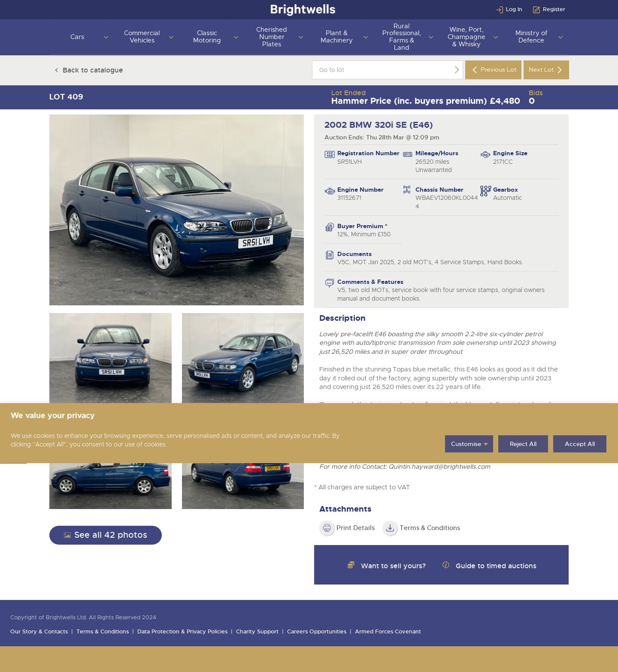
Task: Open the Commercial Vehicles menu item
Action: (x=142, y=37)
